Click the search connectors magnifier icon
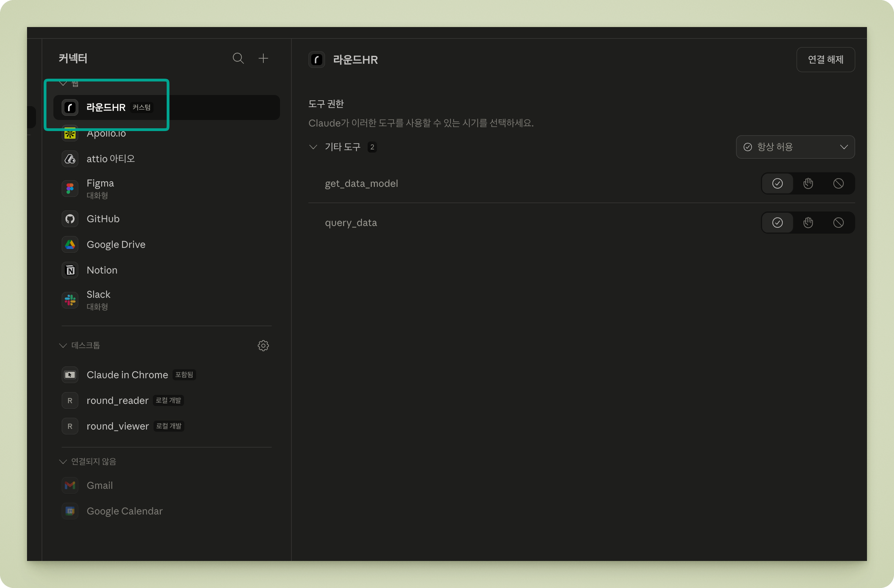 tap(238, 58)
